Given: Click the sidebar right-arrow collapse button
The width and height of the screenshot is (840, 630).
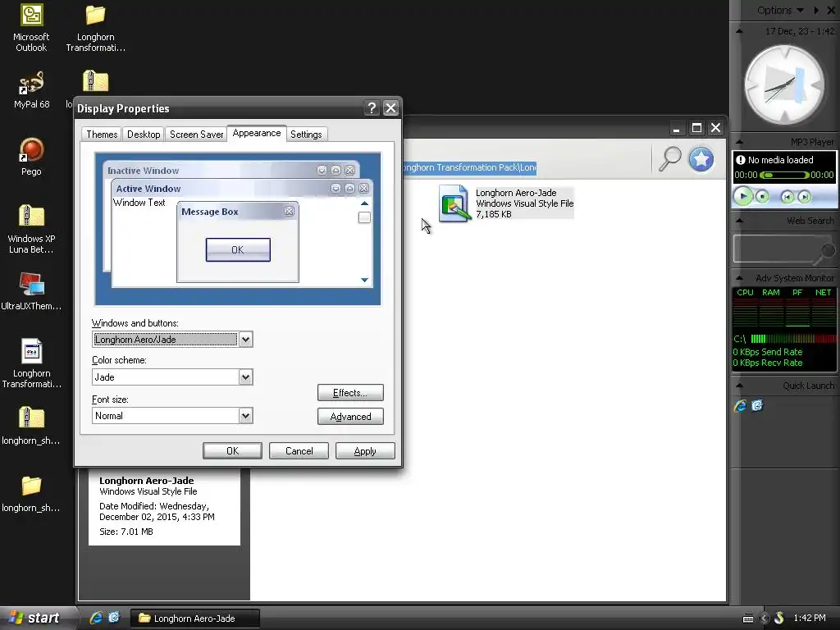Looking at the screenshot, I should tap(816, 10).
